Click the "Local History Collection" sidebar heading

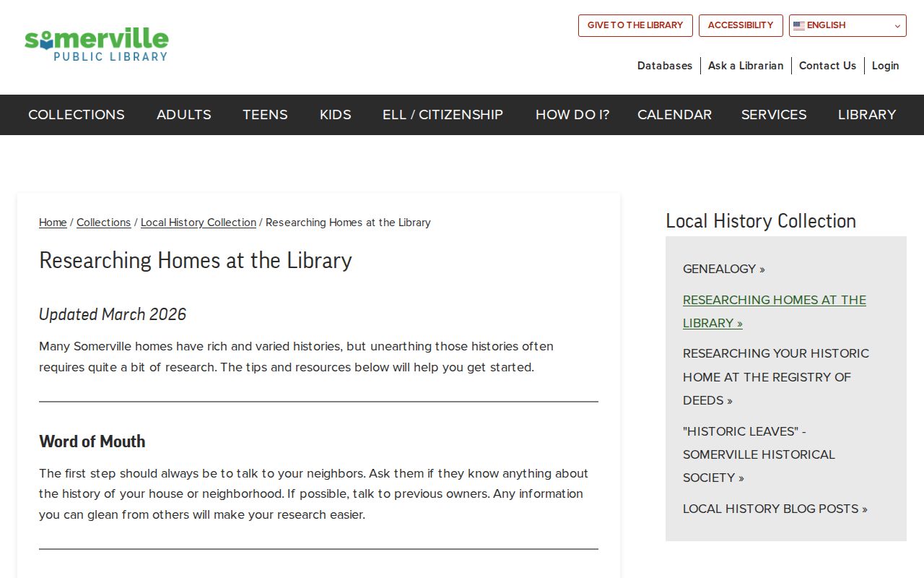[x=761, y=221]
